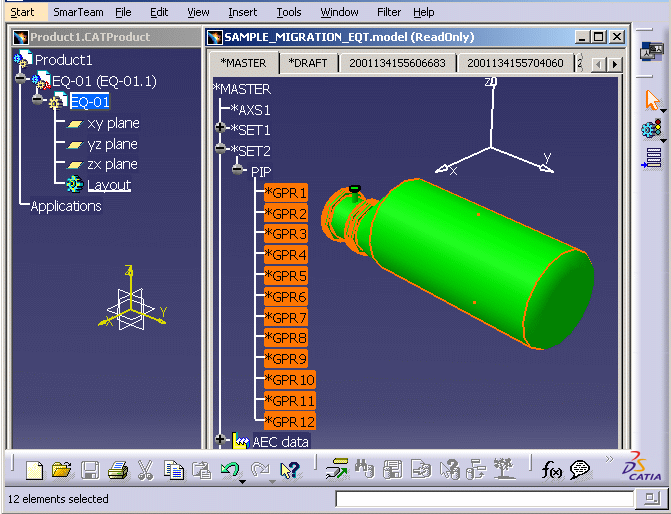Click the monitor workbench icon at top right

coord(651,51)
